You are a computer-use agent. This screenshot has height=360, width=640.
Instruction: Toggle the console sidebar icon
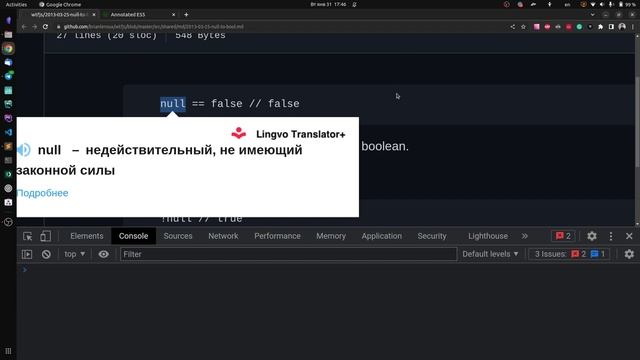[27, 254]
